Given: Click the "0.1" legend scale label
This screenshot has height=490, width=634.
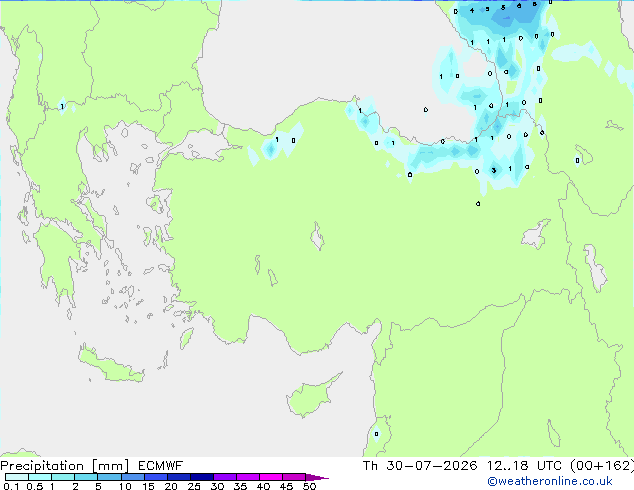Looking at the screenshot, I should 11,486.
